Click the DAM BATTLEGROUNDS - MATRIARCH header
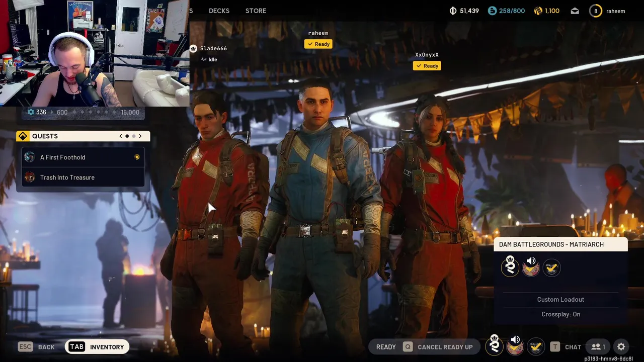Viewport: 644px width, 362px height. 560,244
